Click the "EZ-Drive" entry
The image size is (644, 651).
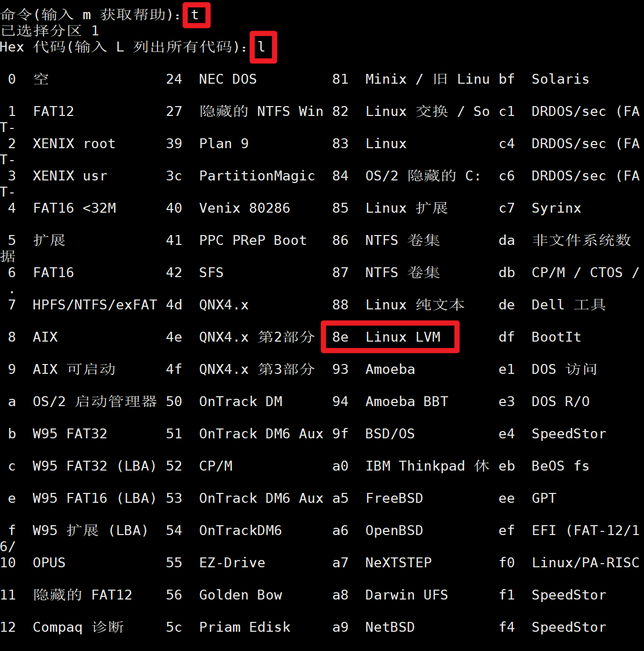click(x=232, y=563)
